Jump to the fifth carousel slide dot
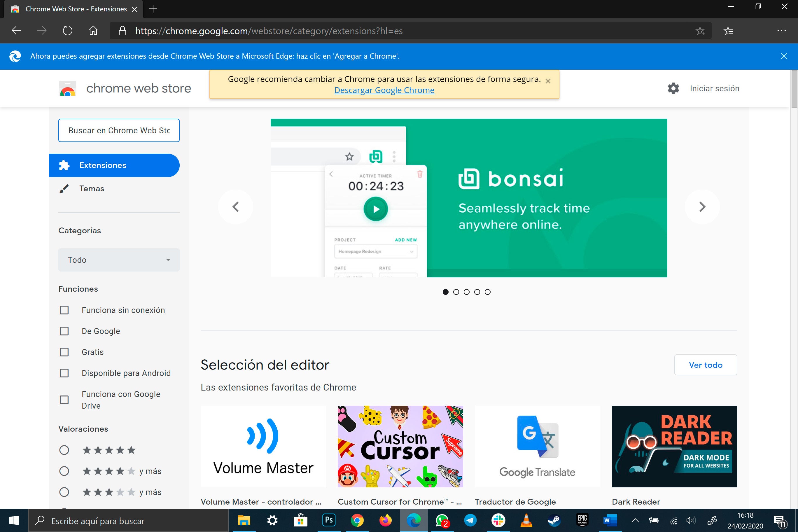 coord(488,292)
